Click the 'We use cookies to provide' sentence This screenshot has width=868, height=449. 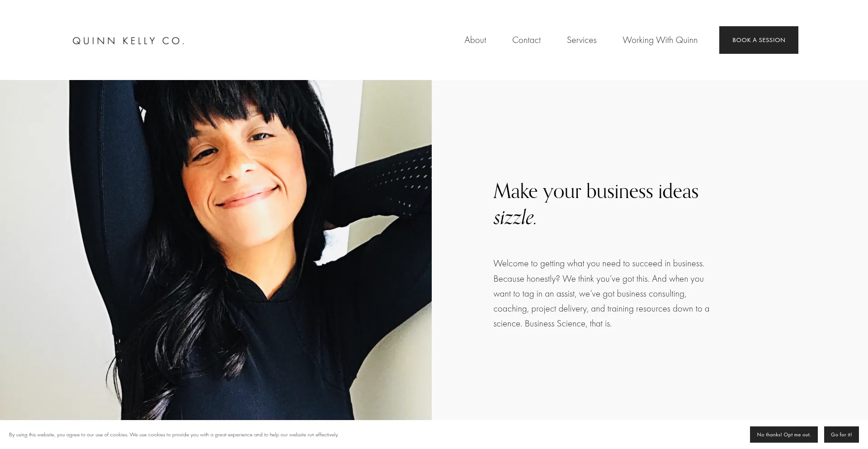(x=234, y=435)
